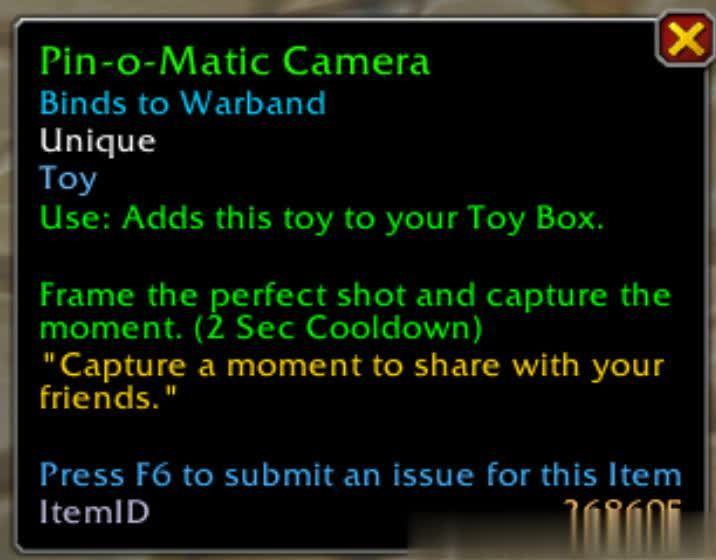
Task: Close the Pin-o-Matic Camera tooltip
Action: click(x=686, y=40)
